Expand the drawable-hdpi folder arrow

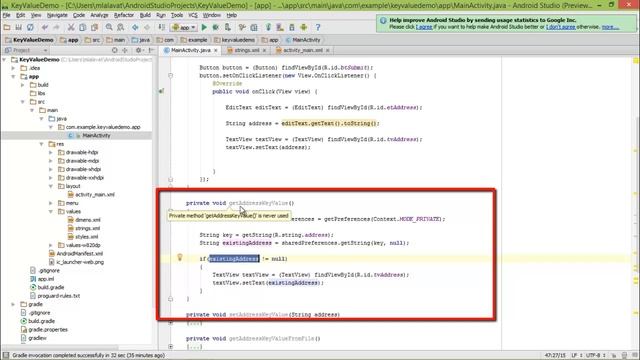[51, 152]
